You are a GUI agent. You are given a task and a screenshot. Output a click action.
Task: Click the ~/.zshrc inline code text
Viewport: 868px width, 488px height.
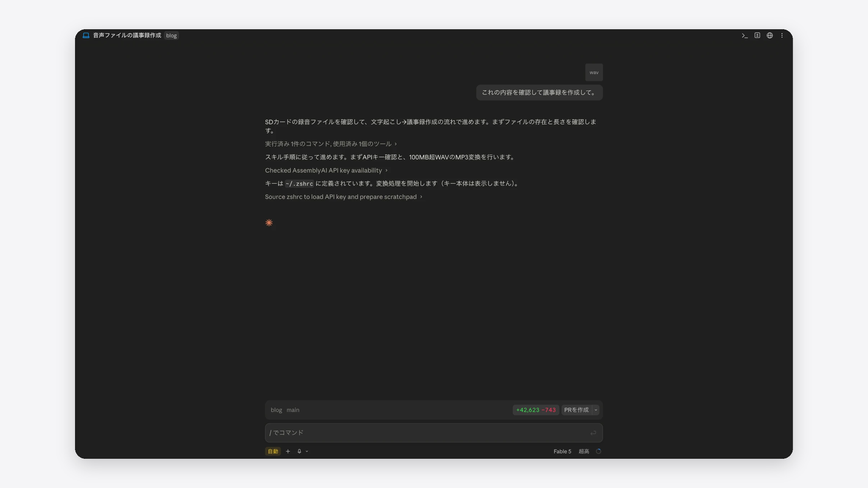pyautogui.click(x=299, y=184)
